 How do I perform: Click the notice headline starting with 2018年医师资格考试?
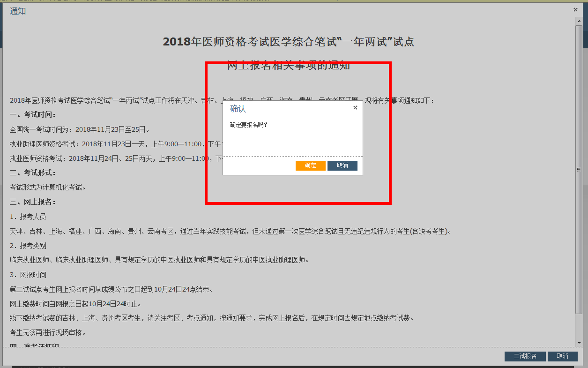coord(288,42)
